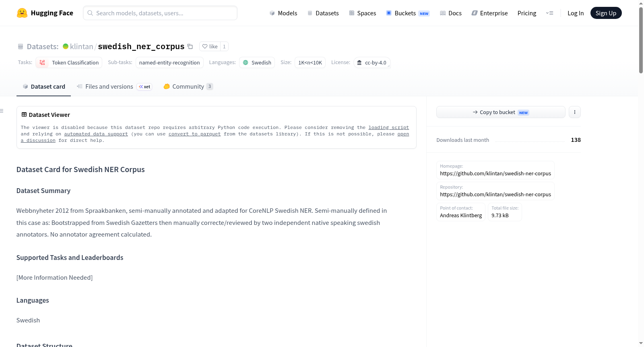
Task: Click the Swedish language tag
Action: (257, 62)
